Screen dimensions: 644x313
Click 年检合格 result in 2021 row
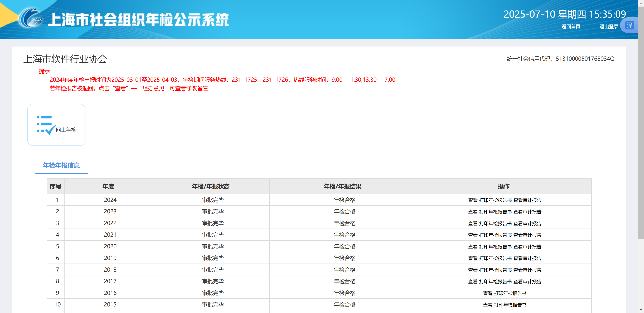(x=345, y=235)
